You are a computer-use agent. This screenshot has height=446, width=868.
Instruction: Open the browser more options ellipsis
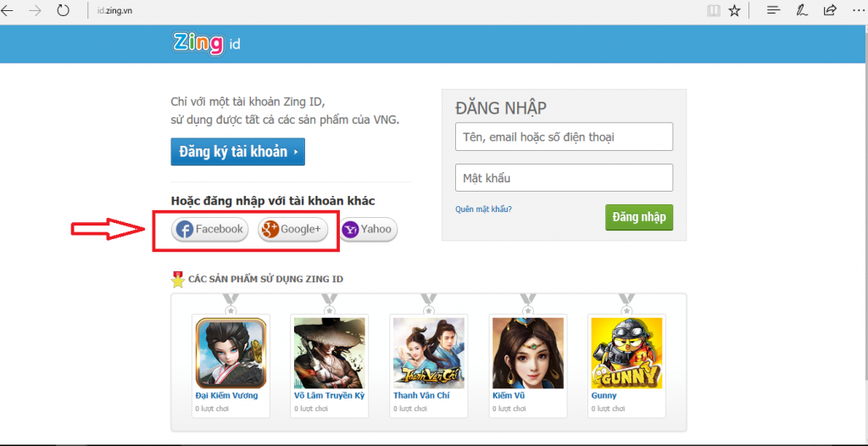[x=859, y=10]
